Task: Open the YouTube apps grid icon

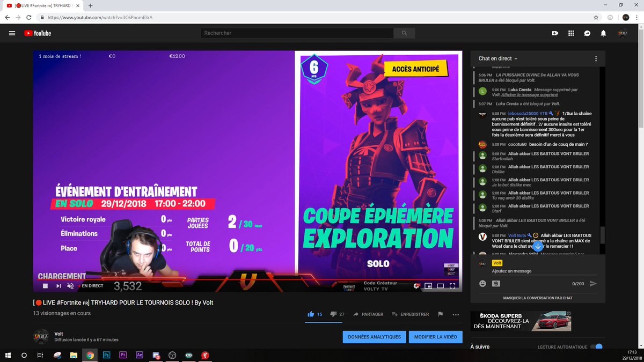Action: [x=571, y=33]
